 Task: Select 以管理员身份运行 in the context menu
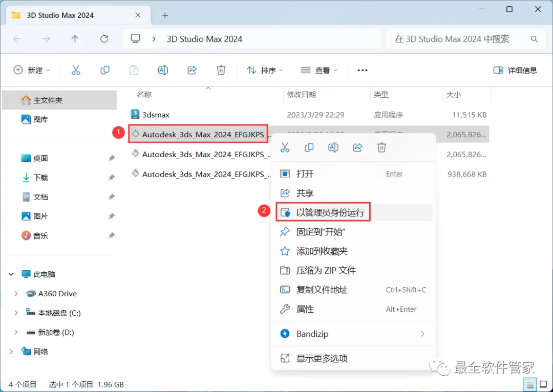(x=353, y=212)
